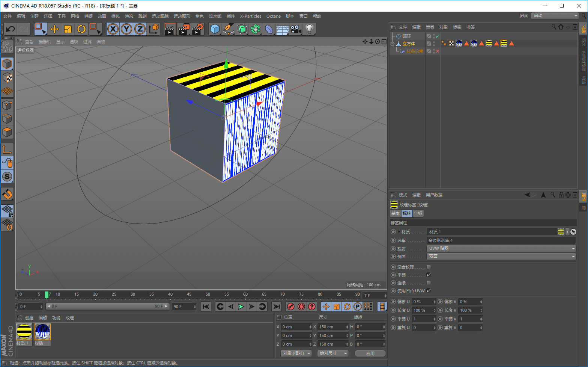Click red X tag on 样条约束

438,51
